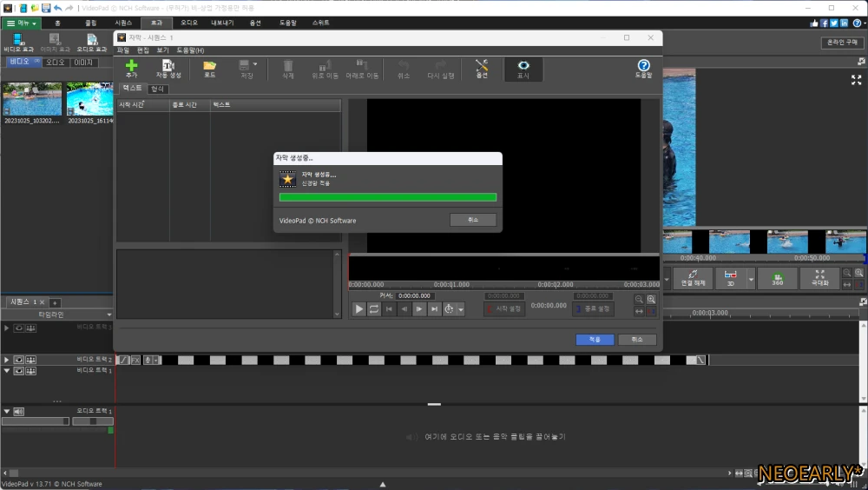868x490 pixels.
Task: Switch to 오디오 bin tab
Action: point(56,63)
